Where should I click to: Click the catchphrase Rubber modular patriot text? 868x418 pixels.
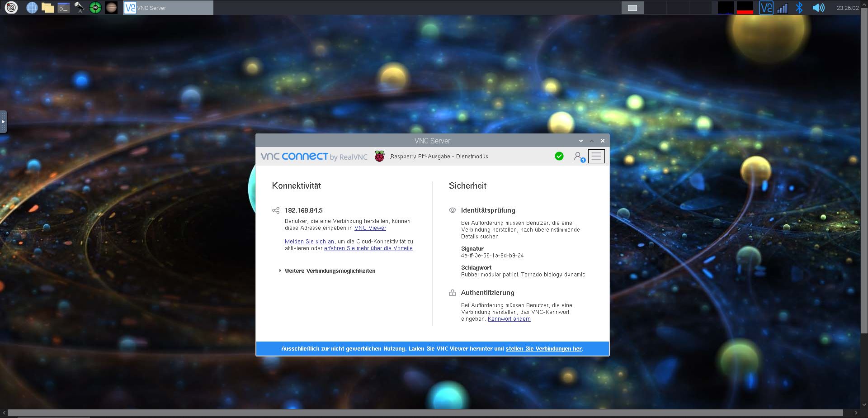(x=523, y=275)
